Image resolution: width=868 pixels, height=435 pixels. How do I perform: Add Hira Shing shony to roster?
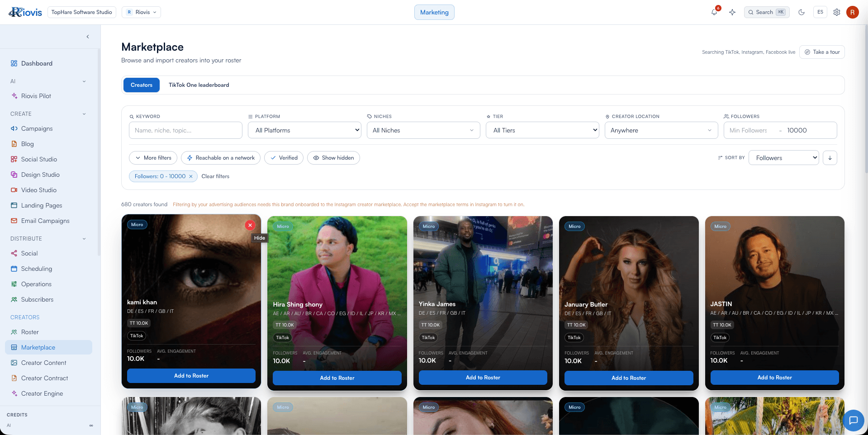(x=337, y=378)
